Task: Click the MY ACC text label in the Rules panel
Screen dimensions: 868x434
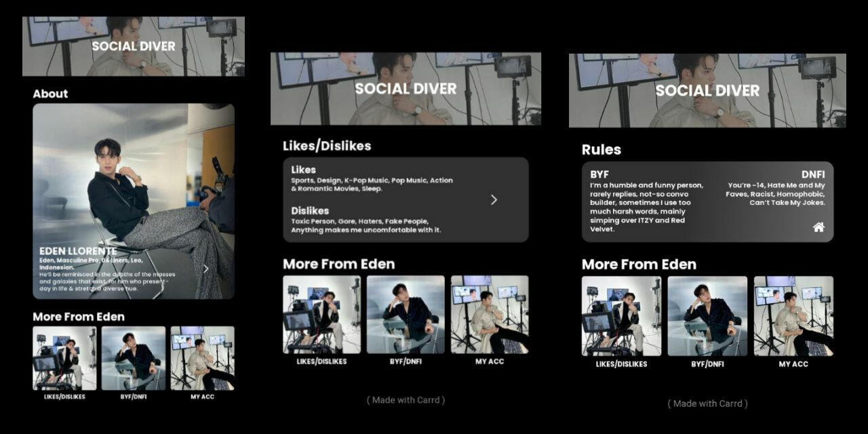Action: coord(793,364)
